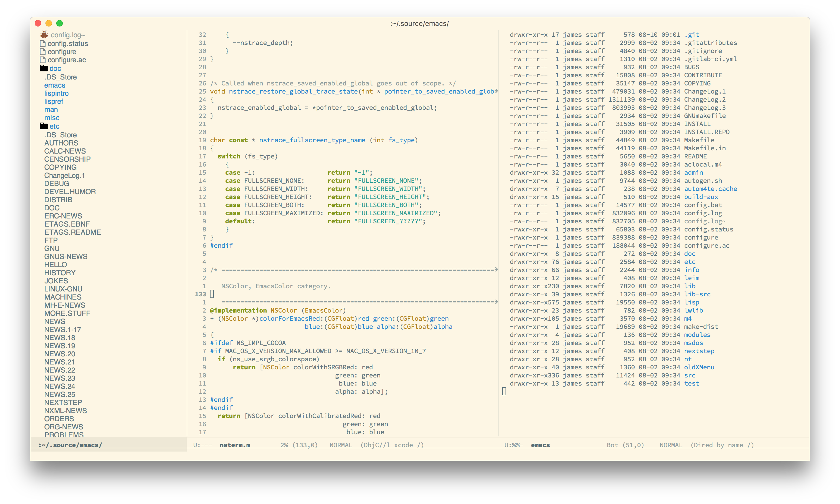840x504 pixels.
Task: Click nsterm.m buffer name in mode line
Action: point(235,445)
